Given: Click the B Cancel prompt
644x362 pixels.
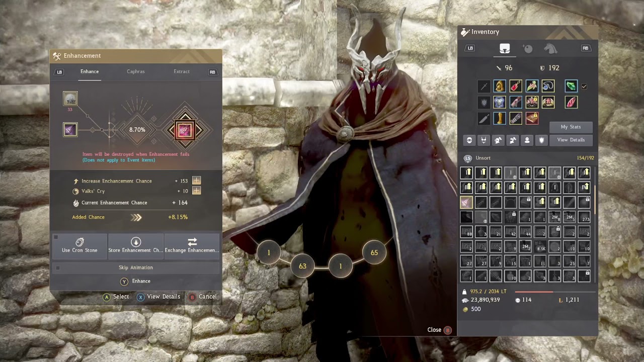Looking at the screenshot, I should 202,297.
